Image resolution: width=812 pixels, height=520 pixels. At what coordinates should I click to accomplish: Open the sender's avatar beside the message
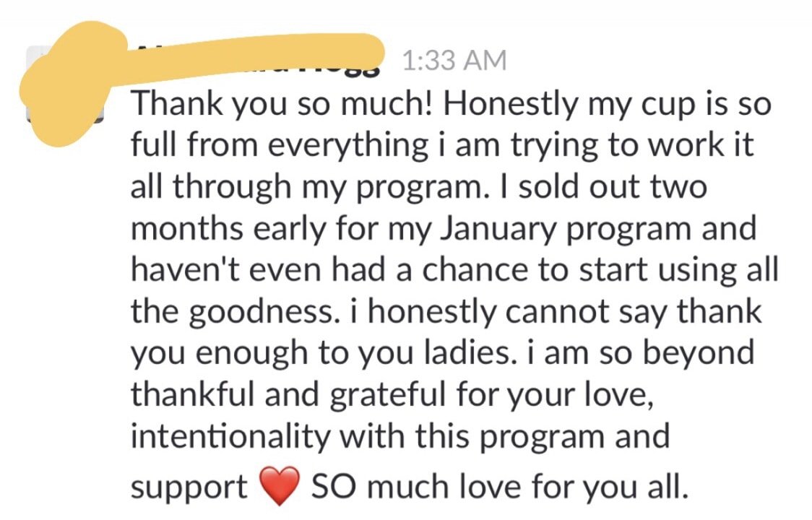(65, 84)
